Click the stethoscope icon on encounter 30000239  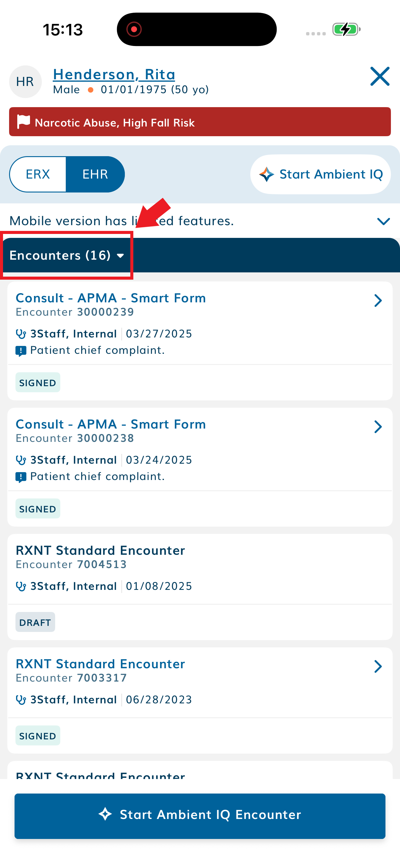click(x=21, y=333)
